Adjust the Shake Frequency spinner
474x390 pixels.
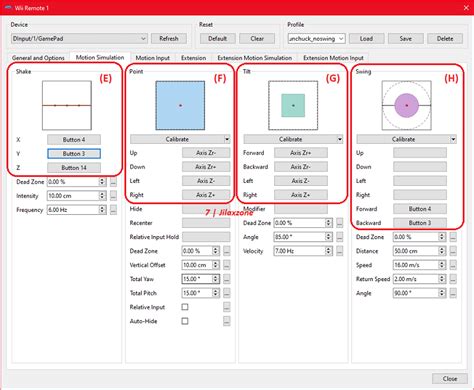pos(102,210)
